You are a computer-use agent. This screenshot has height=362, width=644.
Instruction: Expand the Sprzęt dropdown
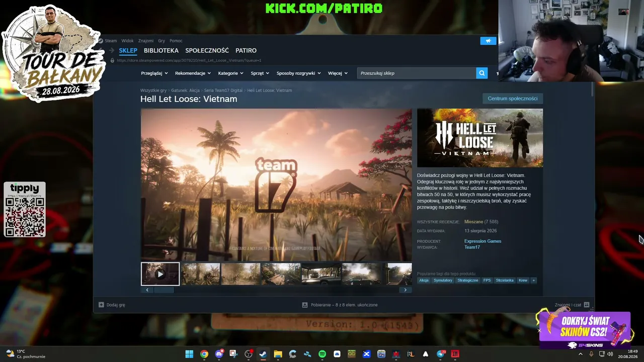(x=260, y=73)
